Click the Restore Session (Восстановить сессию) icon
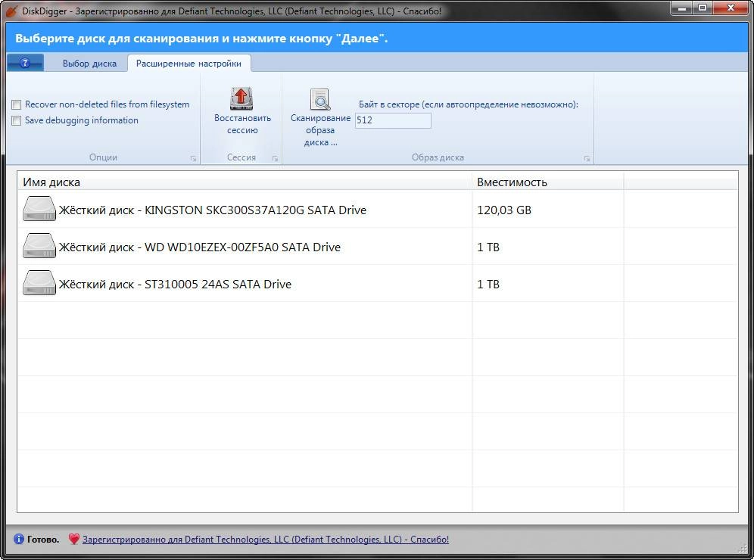 point(241,98)
